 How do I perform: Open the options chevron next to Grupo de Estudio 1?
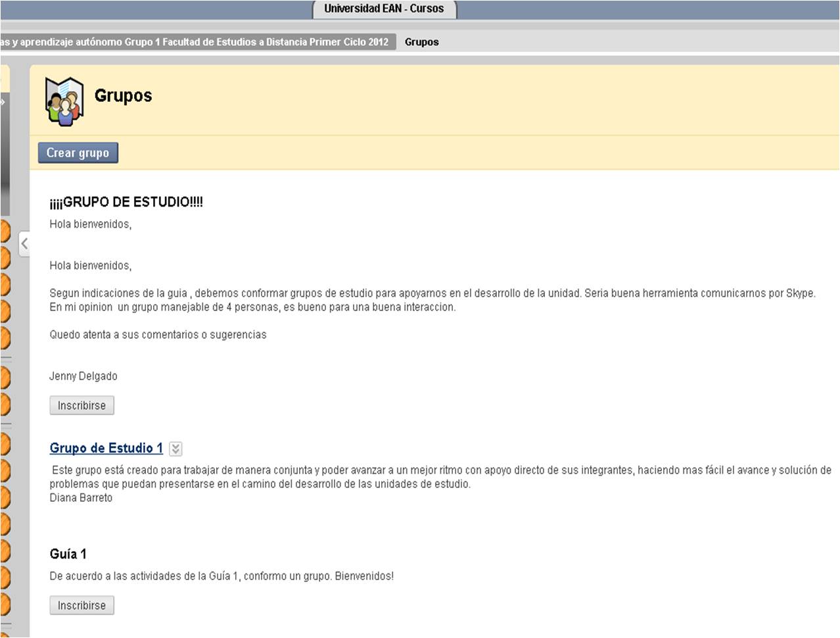[x=175, y=449]
